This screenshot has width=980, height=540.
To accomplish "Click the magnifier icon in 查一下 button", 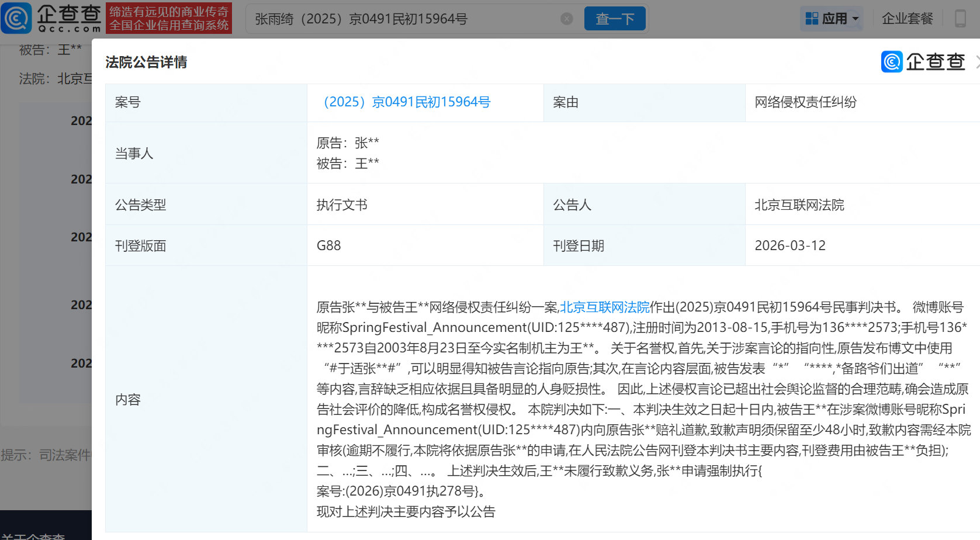I will pyautogui.click(x=614, y=18).
